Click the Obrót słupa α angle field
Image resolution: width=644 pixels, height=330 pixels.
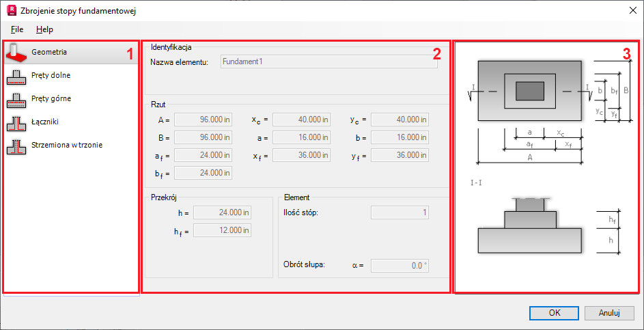coord(400,266)
